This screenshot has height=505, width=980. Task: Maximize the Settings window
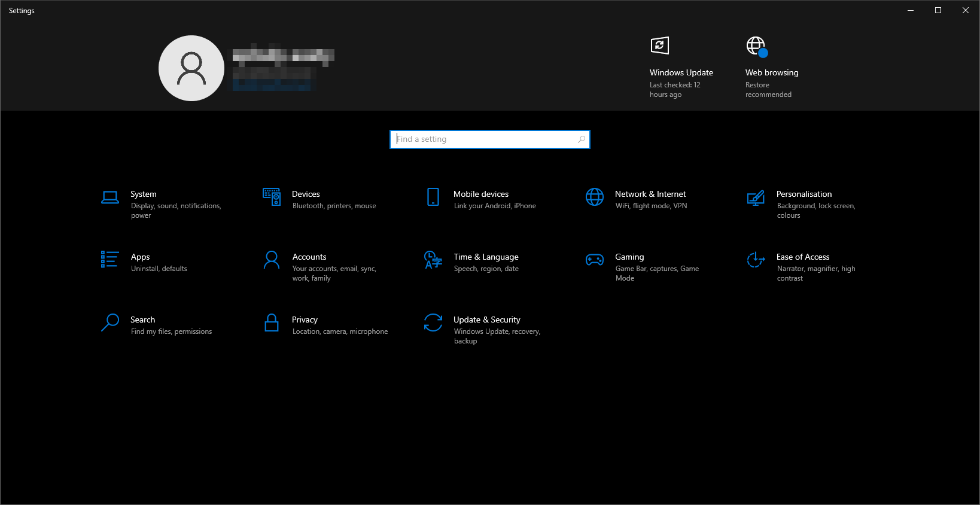[x=938, y=10]
